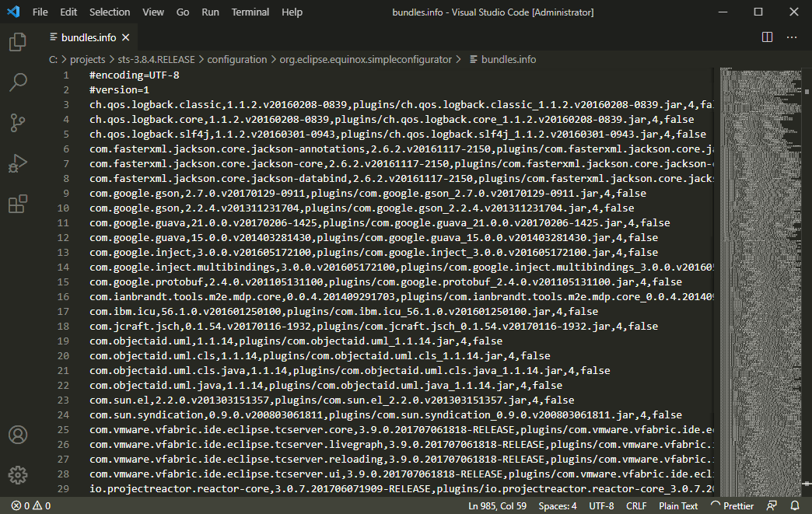The image size is (812, 514).
Task: Click the com.ianbrandt.tools.m2e.mdp.core line
Action: coord(401,296)
